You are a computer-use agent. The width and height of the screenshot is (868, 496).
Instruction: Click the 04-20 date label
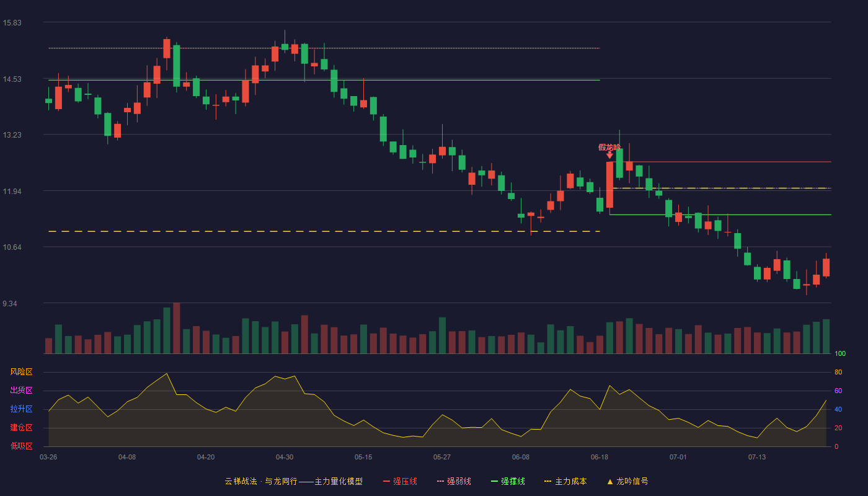coord(206,457)
